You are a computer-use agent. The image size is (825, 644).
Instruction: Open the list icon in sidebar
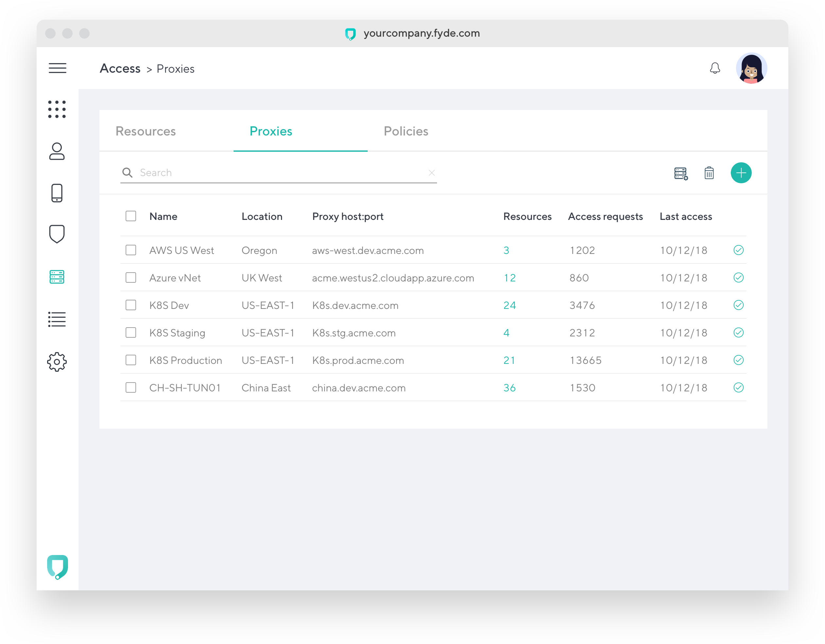57,319
